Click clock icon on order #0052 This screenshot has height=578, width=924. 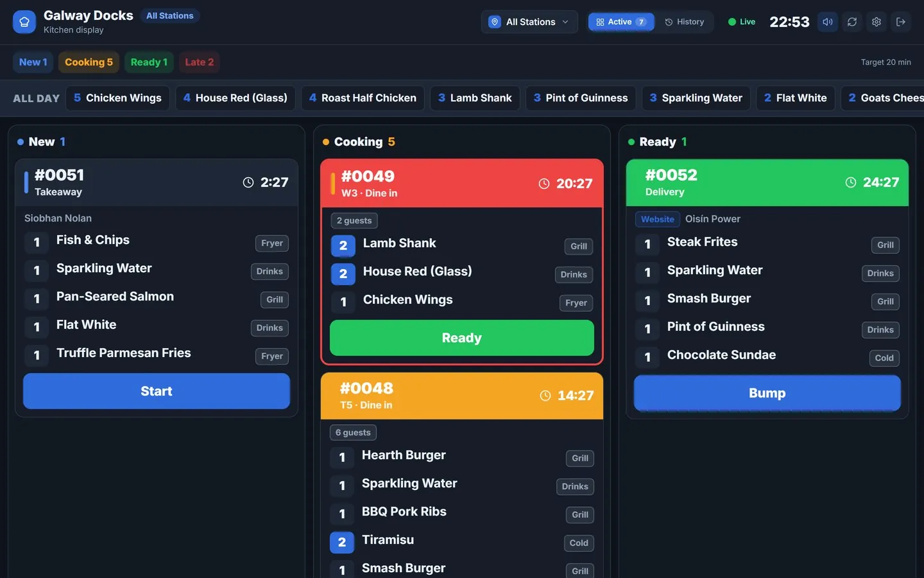pyautogui.click(x=851, y=182)
